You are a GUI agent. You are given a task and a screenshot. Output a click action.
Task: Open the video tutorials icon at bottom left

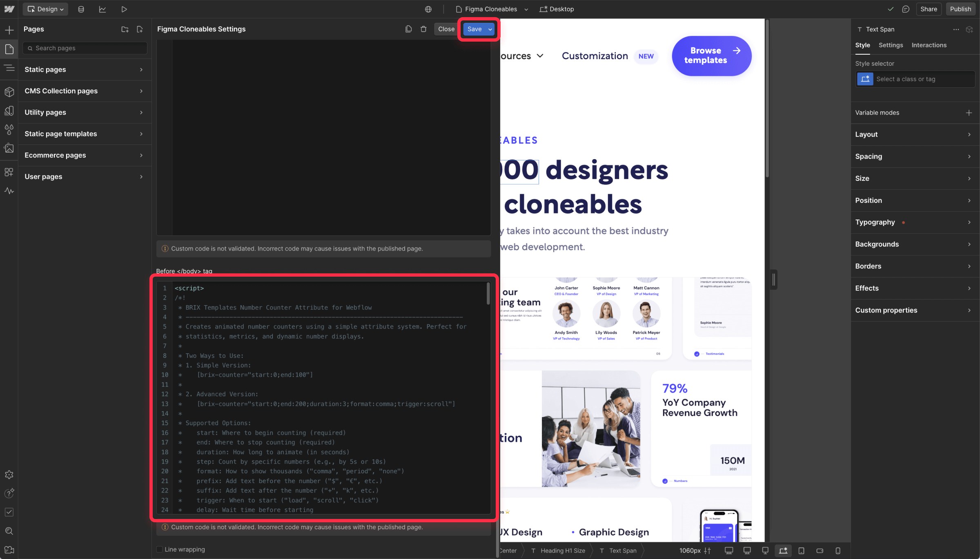(9, 550)
